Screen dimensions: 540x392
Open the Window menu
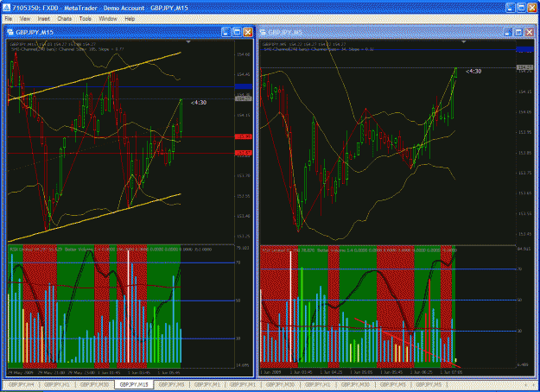(108, 19)
